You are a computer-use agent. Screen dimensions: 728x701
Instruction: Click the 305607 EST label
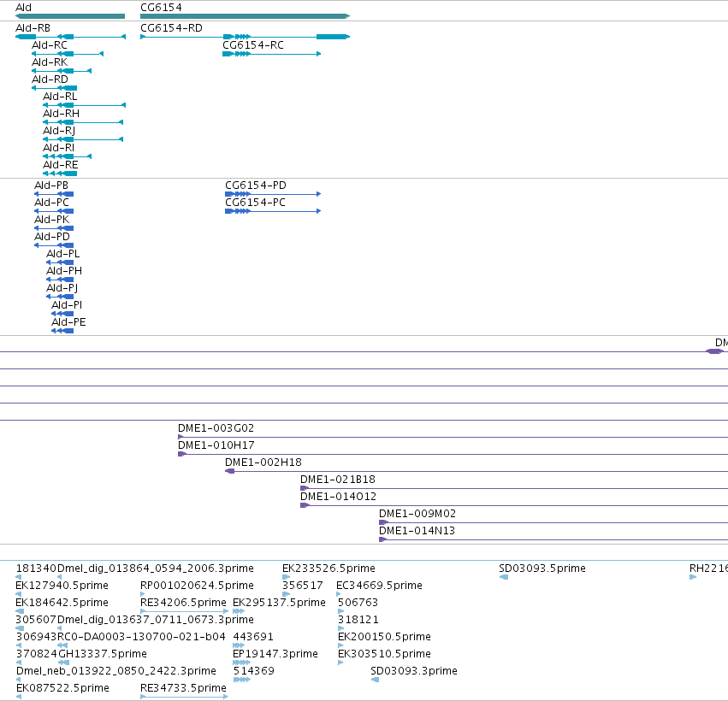coord(36,620)
